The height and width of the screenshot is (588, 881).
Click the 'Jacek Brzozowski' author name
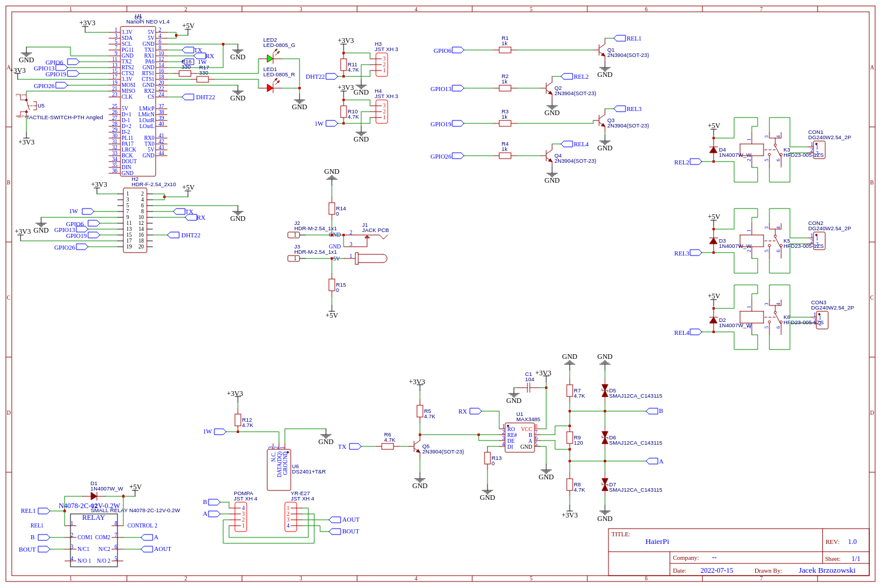(827, 570)
